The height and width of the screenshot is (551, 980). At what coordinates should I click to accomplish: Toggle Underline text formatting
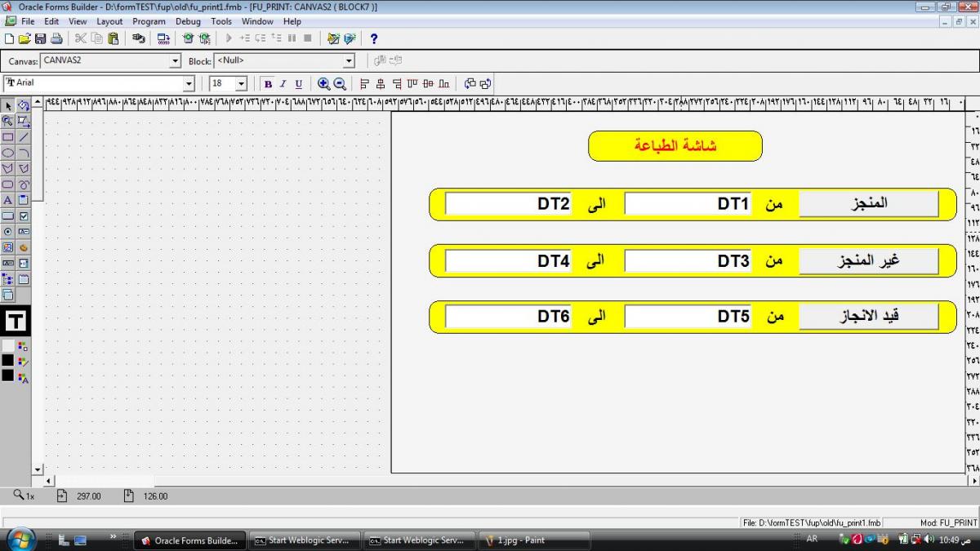299,83
